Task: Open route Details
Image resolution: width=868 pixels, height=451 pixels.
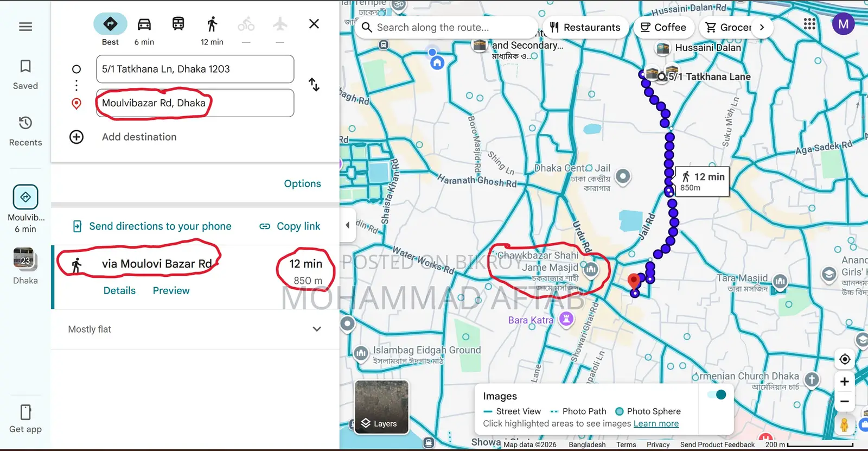Action: coord(119,290)
